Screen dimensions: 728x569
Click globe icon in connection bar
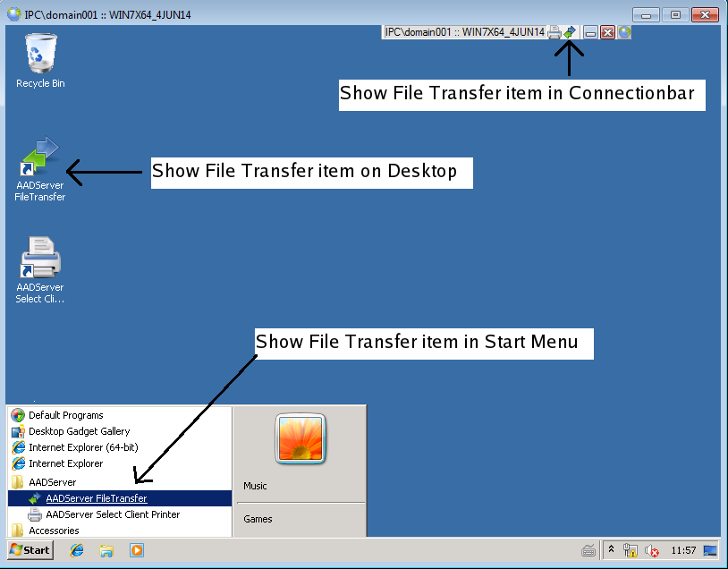[x=624, y=32]
